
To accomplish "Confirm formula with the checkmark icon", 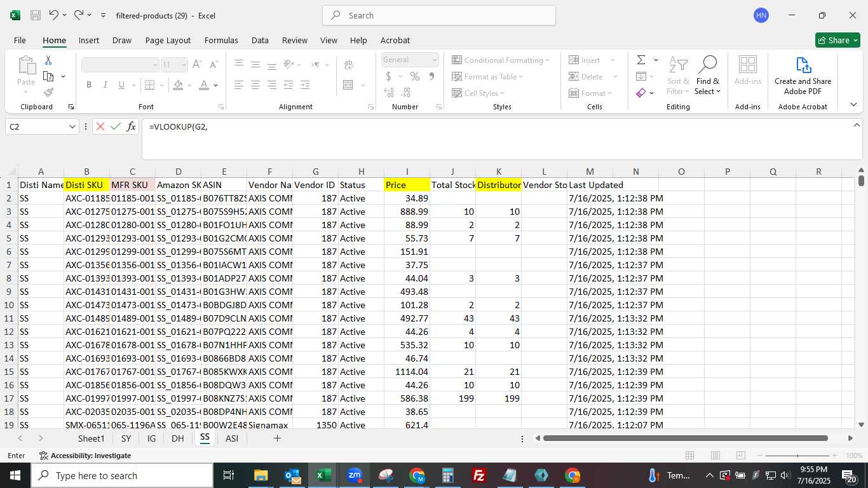I will [115, 126].
